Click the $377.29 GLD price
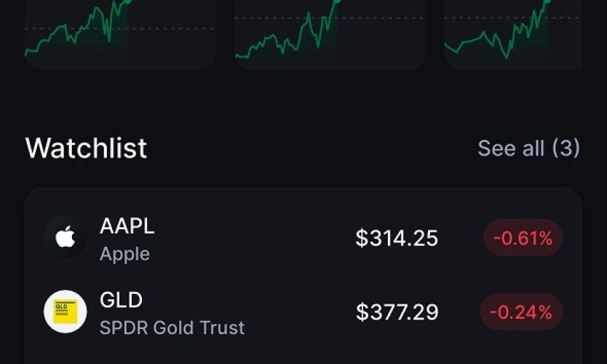This screenshot has height=364, width=607. coord(397,312)
